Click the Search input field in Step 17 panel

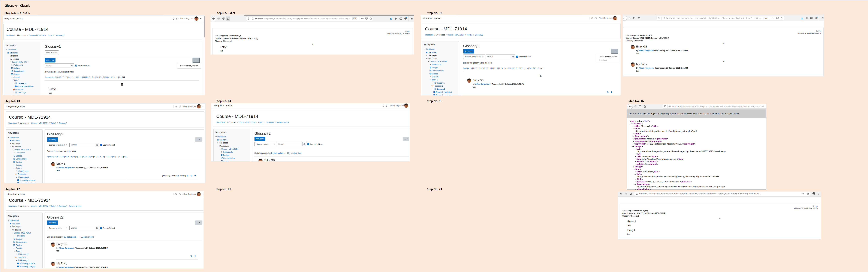click(82, 228)
